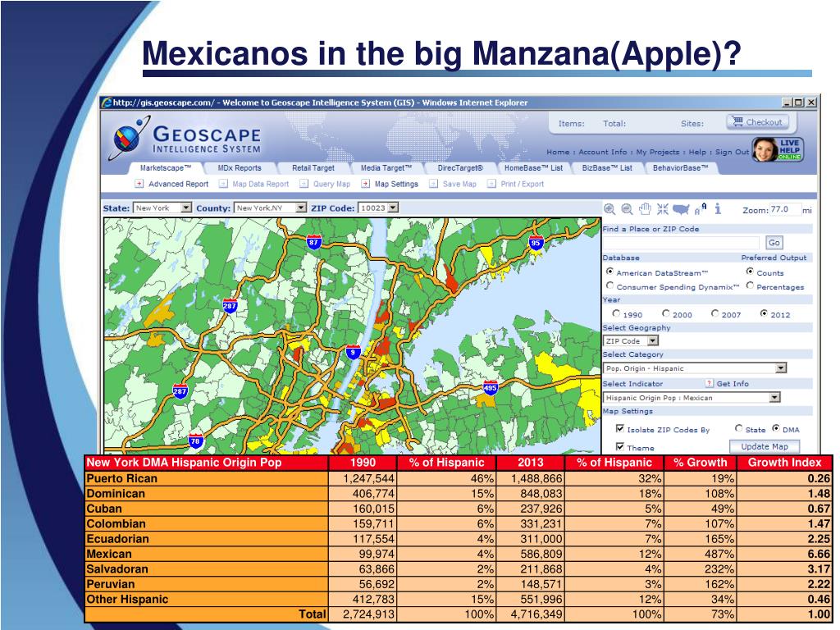Viewport: 840px width, 630px height.
Task: Switch to the Retail Target tab
Action: 313,168
